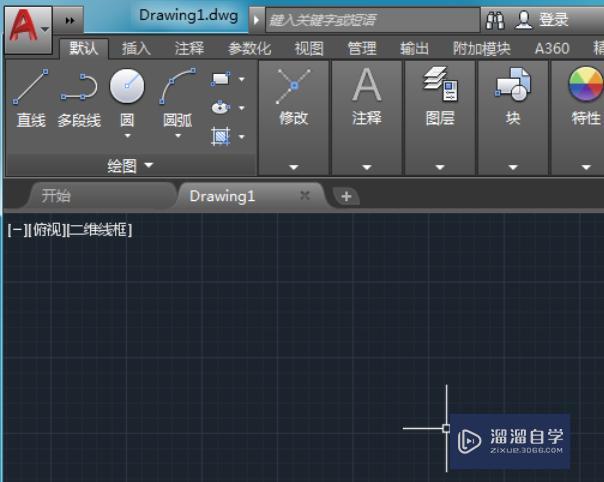Switch to the Parametric (参数化) ribbon tab

(249, 49)
